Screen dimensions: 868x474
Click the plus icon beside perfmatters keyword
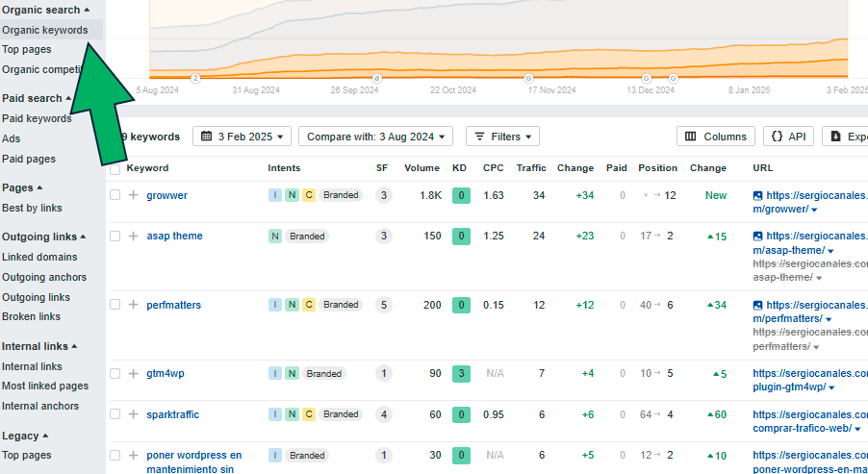tap(133, 305)
